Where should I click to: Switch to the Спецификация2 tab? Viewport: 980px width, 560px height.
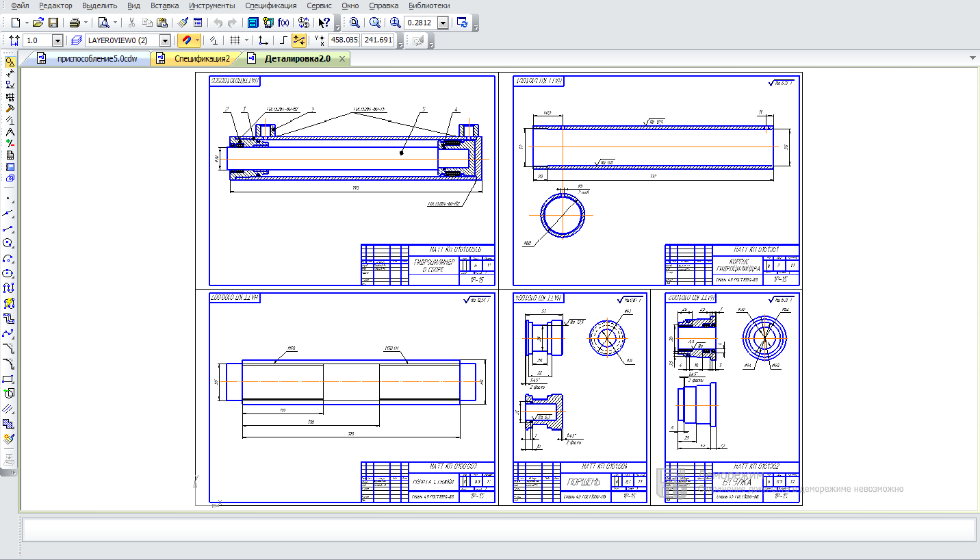tap(201, 59)
